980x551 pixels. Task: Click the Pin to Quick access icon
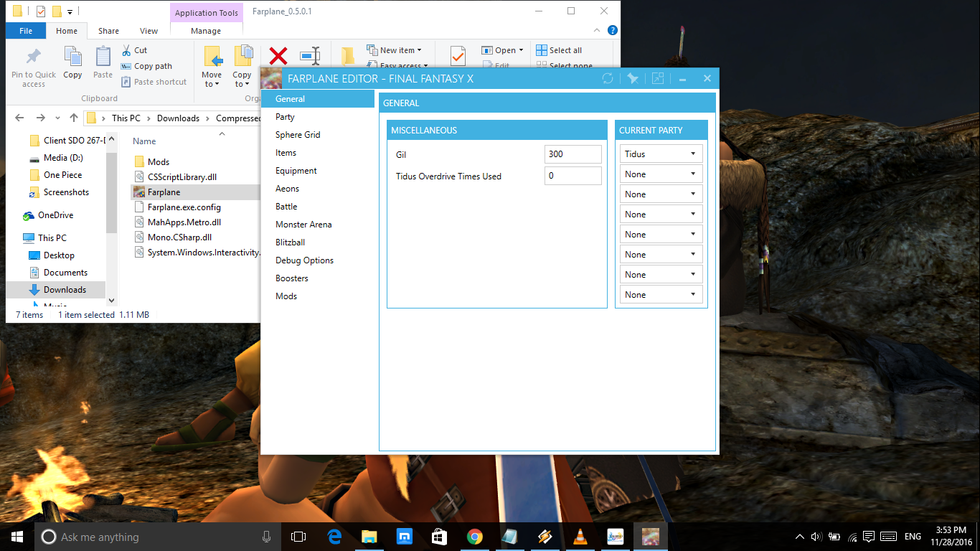33,57
